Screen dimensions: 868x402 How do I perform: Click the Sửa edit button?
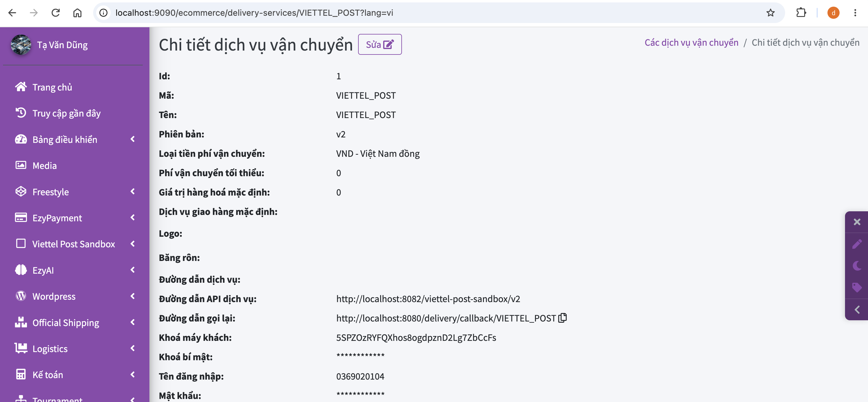(380, 44)
